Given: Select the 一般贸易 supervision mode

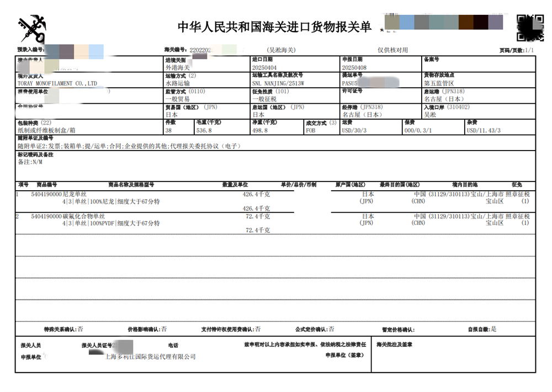Looking at the screenshot, I should (178, 99).
